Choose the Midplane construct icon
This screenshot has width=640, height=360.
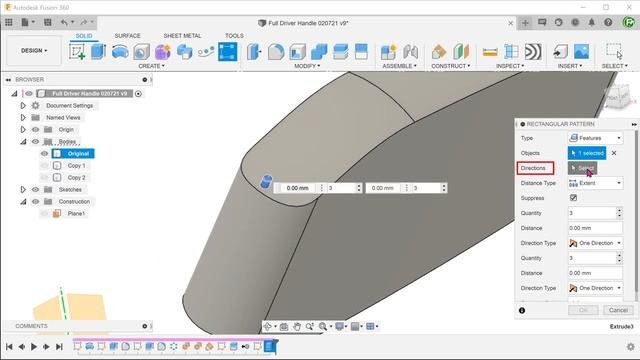[x=461, y=52]
